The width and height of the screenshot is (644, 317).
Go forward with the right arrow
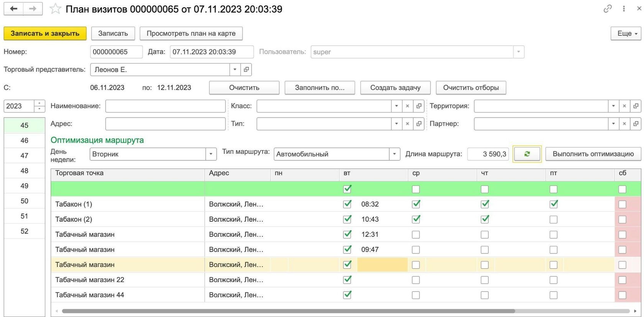click(33, 8)
